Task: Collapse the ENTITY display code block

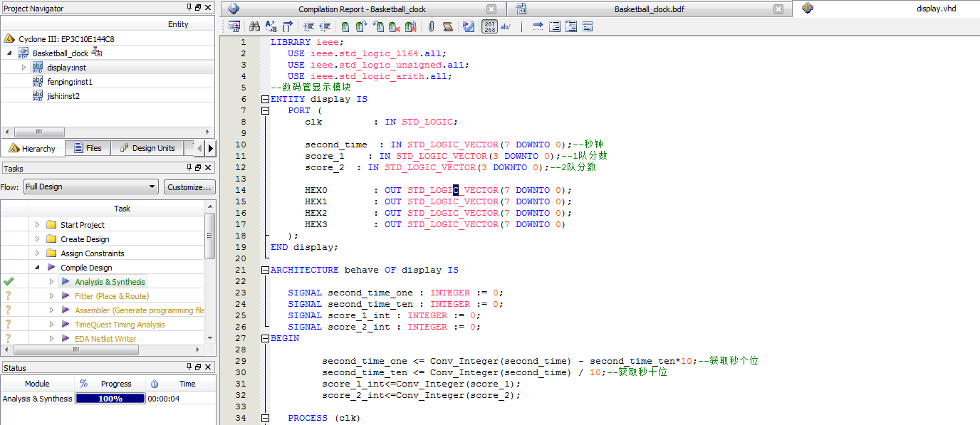Action: [266, 100]
